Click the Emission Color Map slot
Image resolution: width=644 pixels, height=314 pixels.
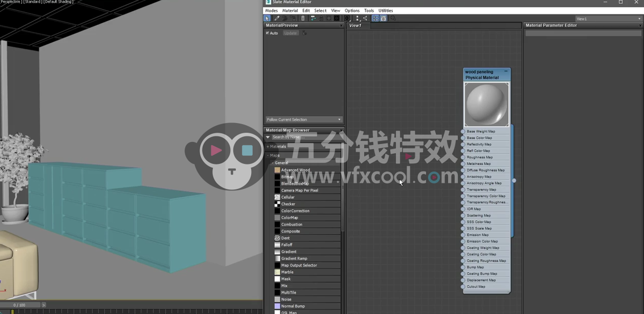[486, 241]
